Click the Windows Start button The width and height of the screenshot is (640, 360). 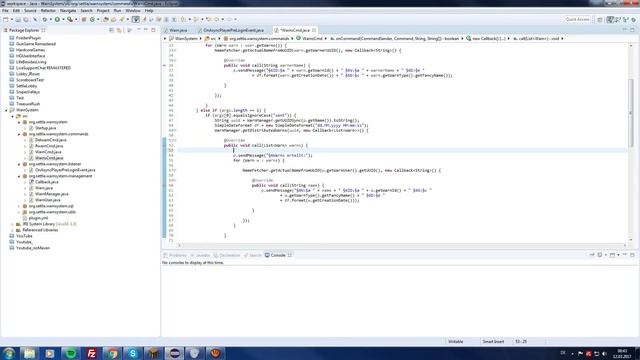tap(9, 353)
